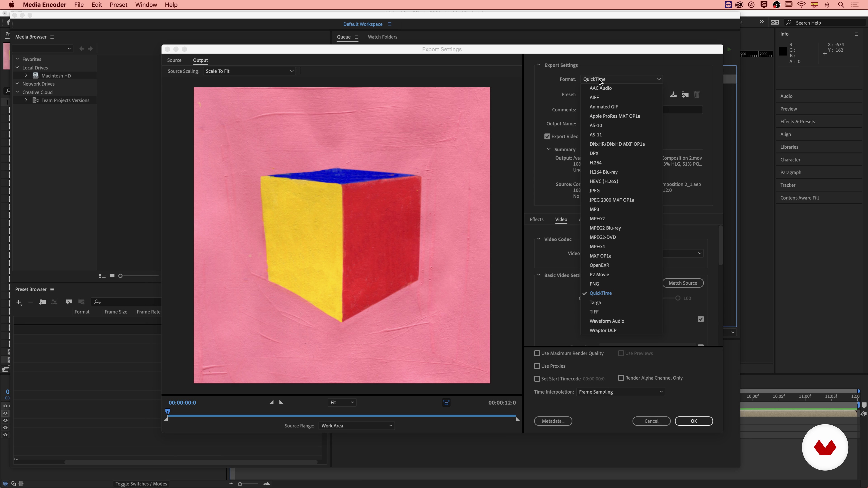Collapse the Favorites tree node

point(17,59)
